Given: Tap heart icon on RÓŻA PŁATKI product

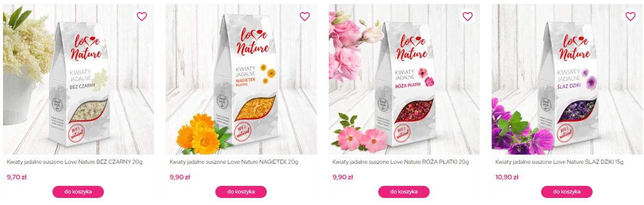Looking at the screenshot, I should point(467,16).
